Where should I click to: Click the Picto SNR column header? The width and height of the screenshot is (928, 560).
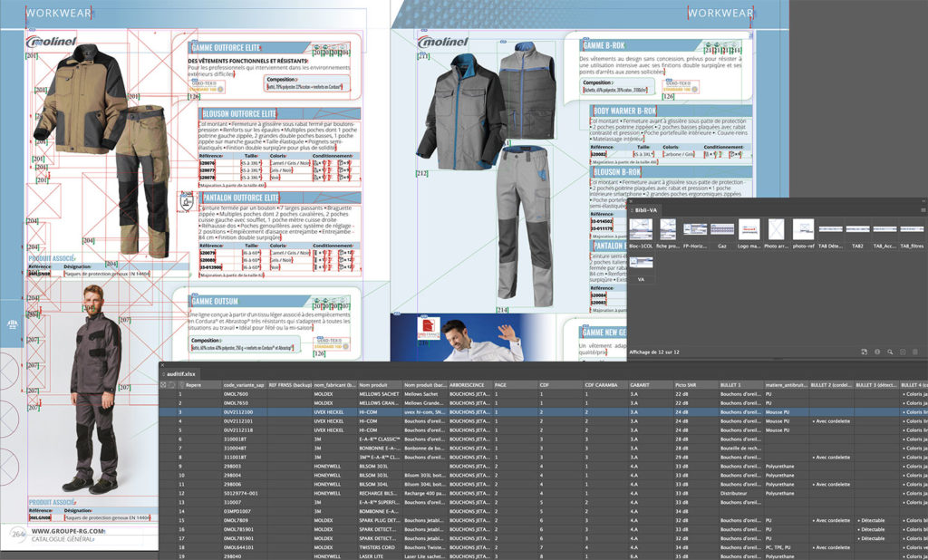(x=696, y=385)
